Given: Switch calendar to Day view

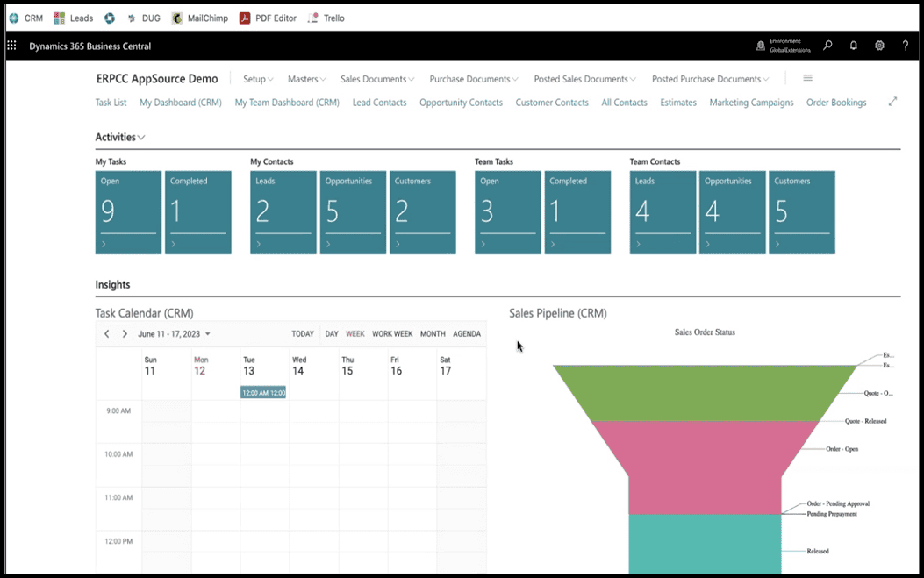Looking at the screenshot, I should click(332, 334).
